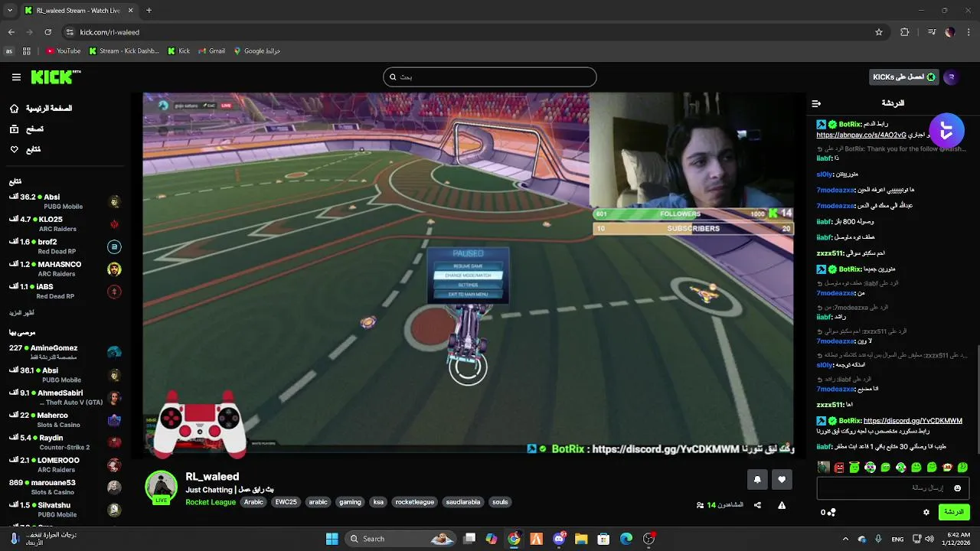Open Maherco Slots & Casino channel
980x551 pixels.
click(64, 419)
